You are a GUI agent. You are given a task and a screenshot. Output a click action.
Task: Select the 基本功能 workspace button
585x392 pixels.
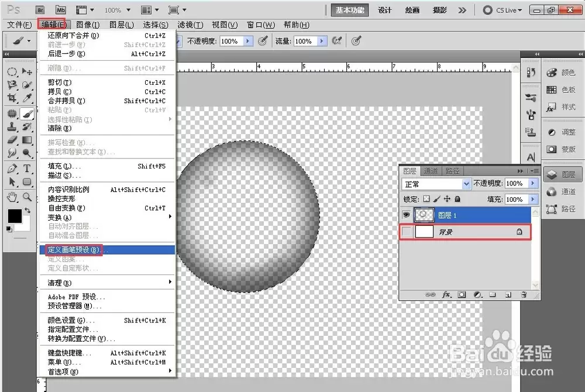350,10
